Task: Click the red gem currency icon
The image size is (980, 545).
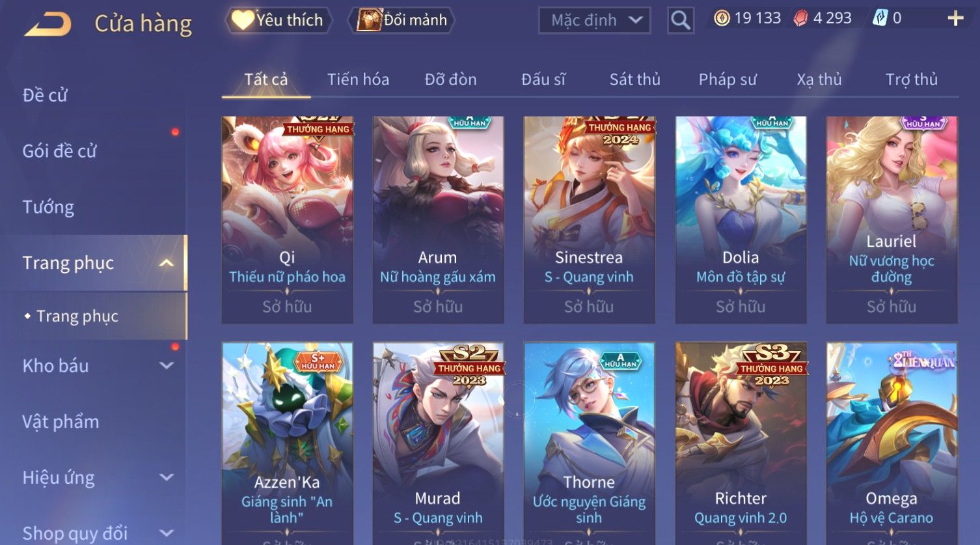Action: click(x=800, y=18)
